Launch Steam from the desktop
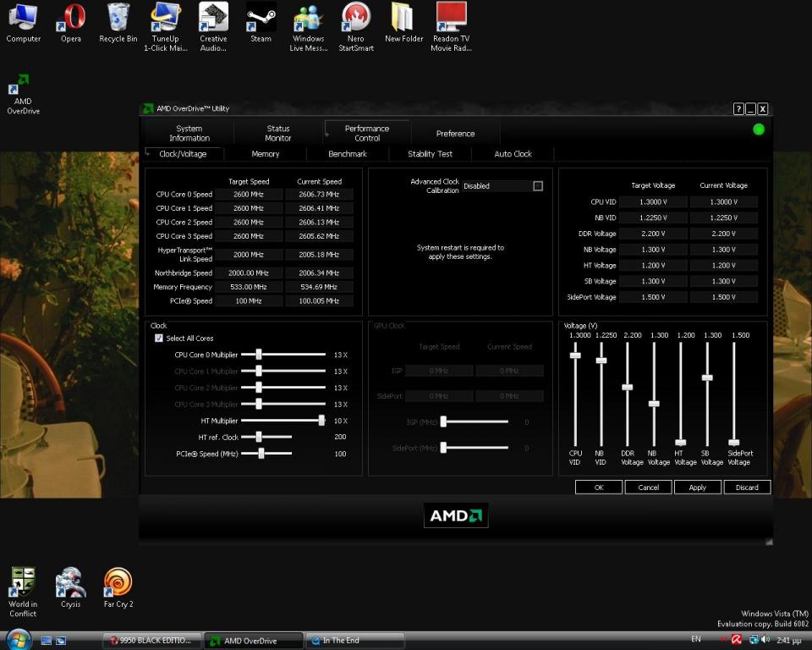812x650 pixels. coord(261,23)
